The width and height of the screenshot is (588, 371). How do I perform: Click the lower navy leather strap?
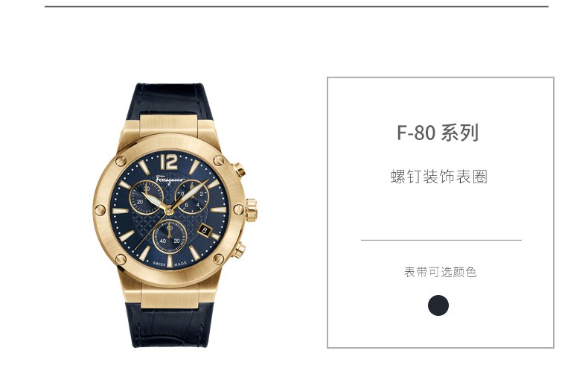point(172,324)
